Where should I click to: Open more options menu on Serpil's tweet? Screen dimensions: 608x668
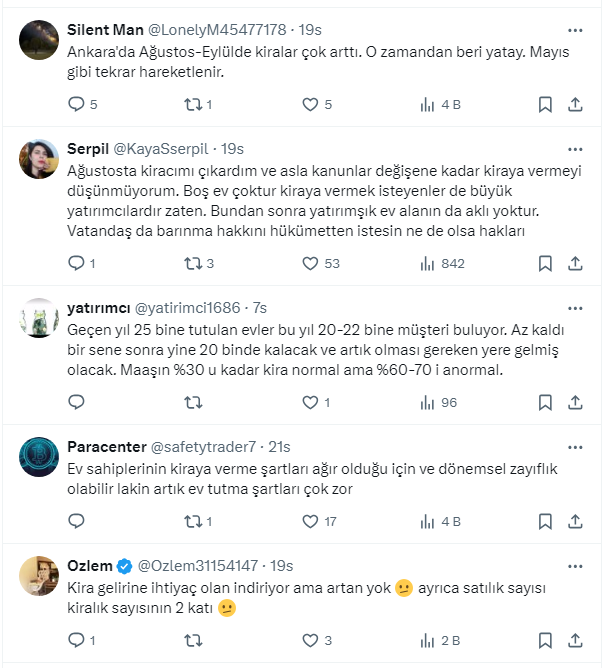coord(575,147)
